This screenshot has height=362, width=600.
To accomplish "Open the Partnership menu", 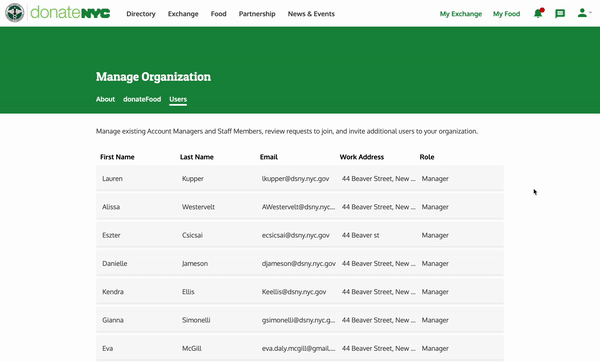I will 257,14.
